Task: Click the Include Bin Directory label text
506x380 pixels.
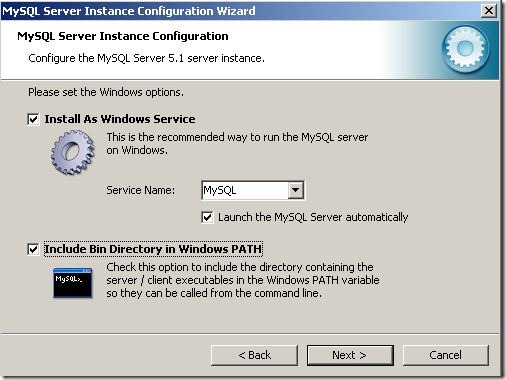Action: (153, 249)
